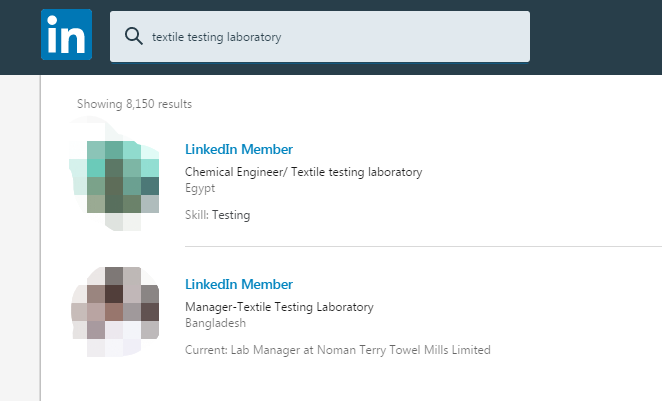The width and height of the screenshot is (662, 401).
Task: Click the 'Showing 8,150 results' count
Action: (134, 104)
